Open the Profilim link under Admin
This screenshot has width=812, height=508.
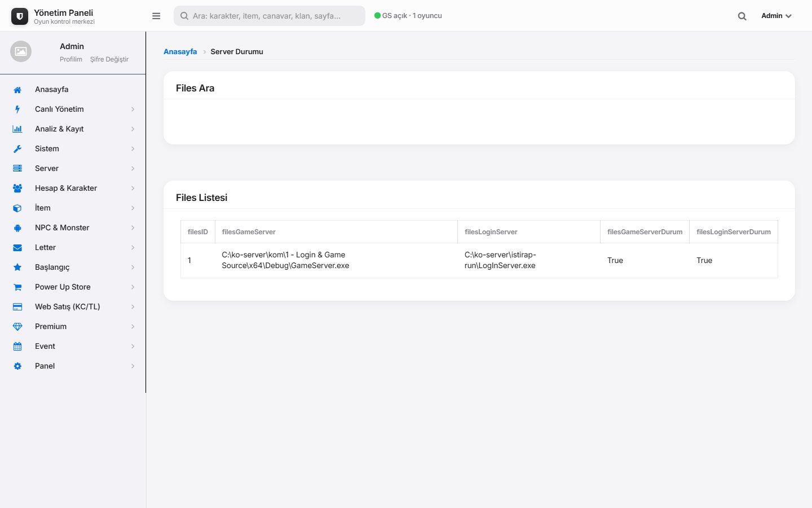(71, 59)
